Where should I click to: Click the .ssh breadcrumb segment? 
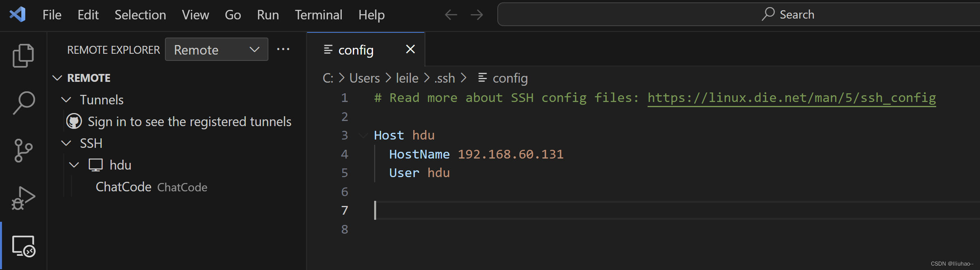click(444, 78)
